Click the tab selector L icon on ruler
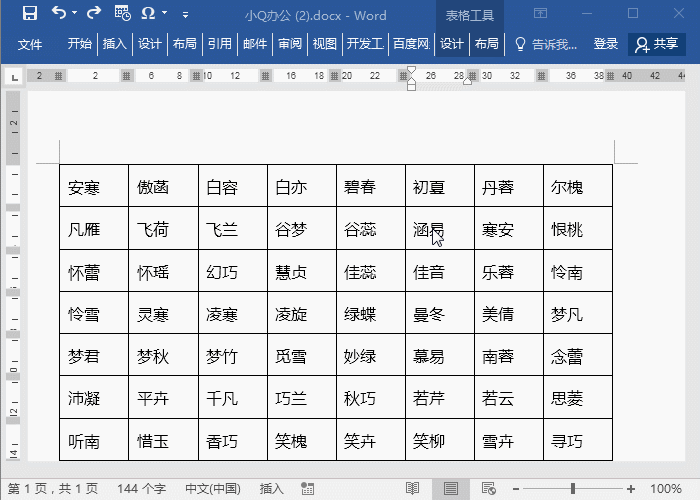Screen dimensions: 700x500 tap(15, 78)
